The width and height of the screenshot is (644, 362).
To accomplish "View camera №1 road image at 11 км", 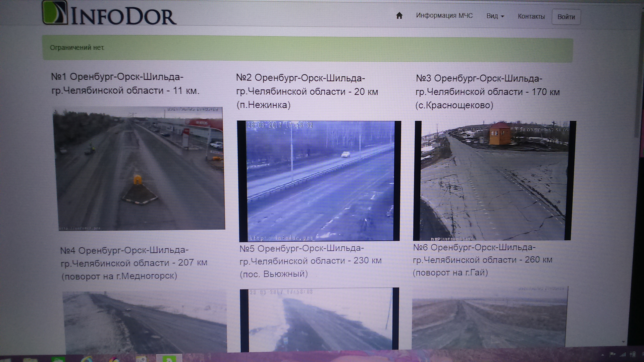I will coord(139,169).
